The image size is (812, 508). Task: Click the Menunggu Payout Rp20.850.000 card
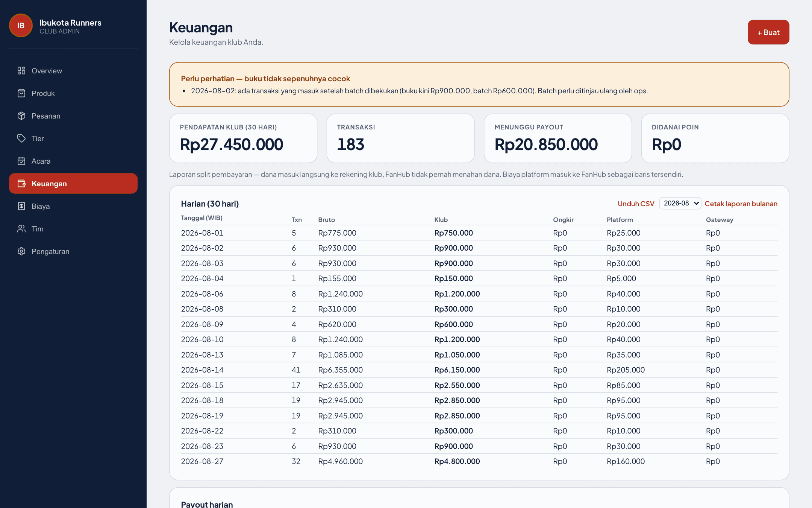coord(558,138)
